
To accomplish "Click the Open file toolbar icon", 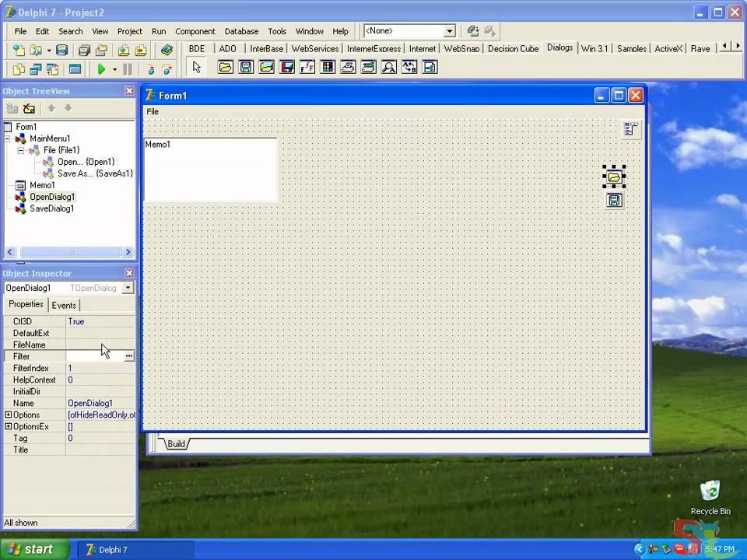I will pos(37,50).
